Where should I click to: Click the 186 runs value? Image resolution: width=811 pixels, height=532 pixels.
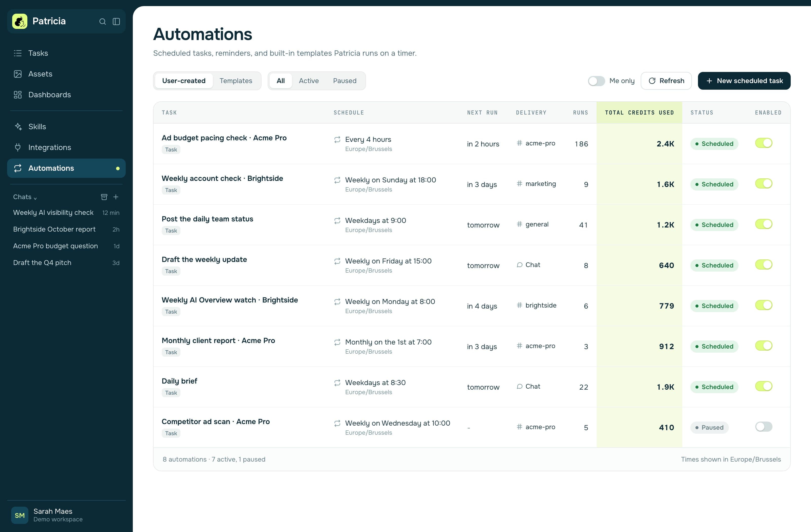tap(581, 144)
